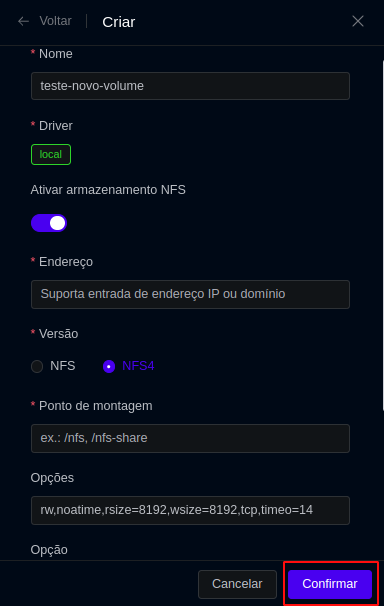Image resolution: width=384 pixels, height=606 pixels.
Task: Click the Opção label at the bottom
Action: (49, 550)
